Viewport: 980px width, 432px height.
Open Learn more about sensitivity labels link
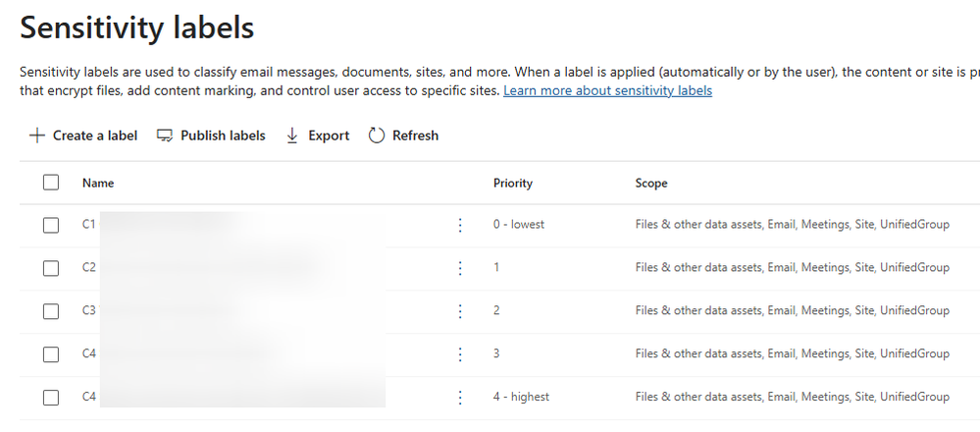(607, 91)
